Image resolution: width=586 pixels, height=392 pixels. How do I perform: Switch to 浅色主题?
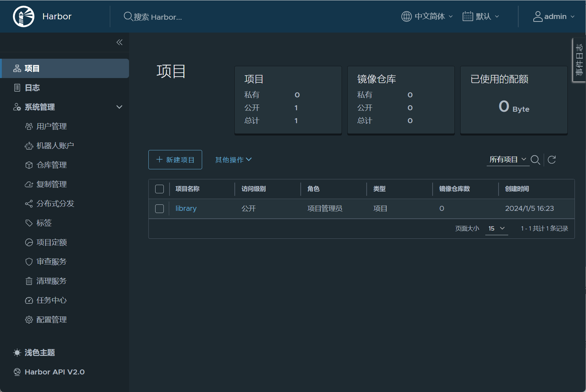point(40,353)
